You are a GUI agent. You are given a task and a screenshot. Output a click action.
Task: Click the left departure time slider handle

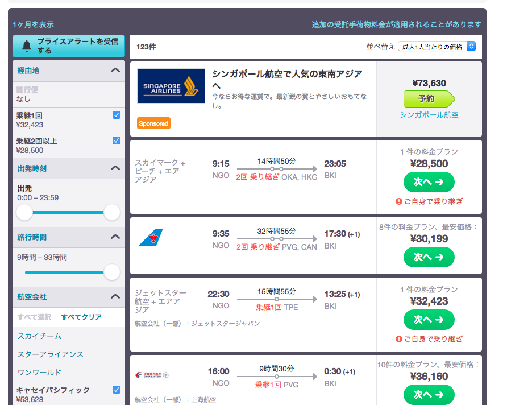(x=24, y=213)
